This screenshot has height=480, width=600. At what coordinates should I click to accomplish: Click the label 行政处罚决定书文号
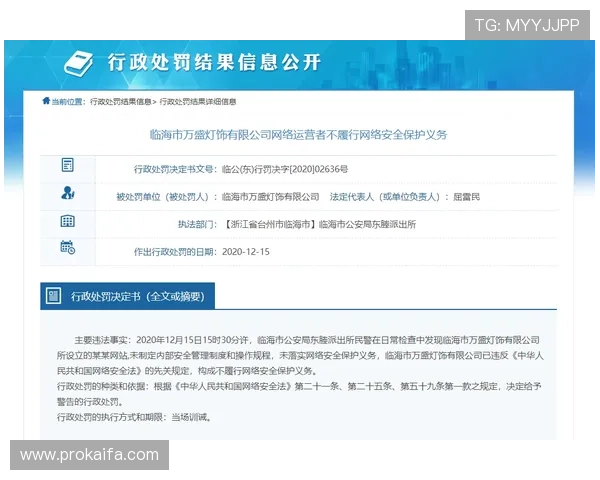[x=173, y=169]
